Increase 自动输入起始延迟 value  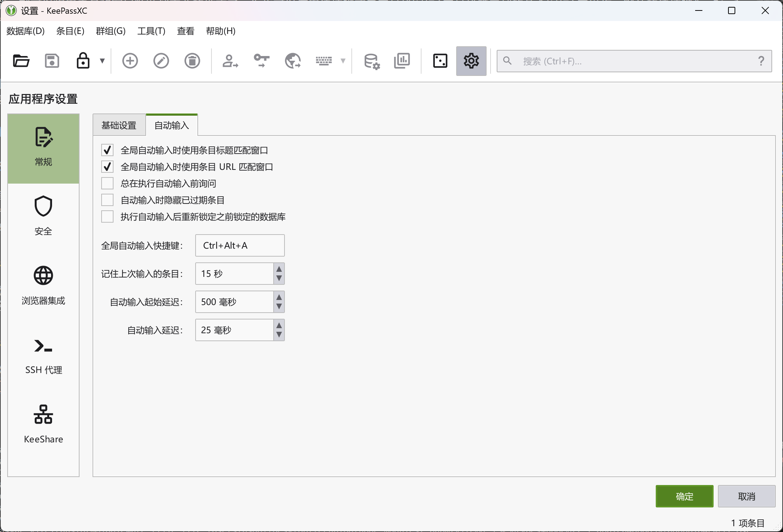[x=279, y=297]
